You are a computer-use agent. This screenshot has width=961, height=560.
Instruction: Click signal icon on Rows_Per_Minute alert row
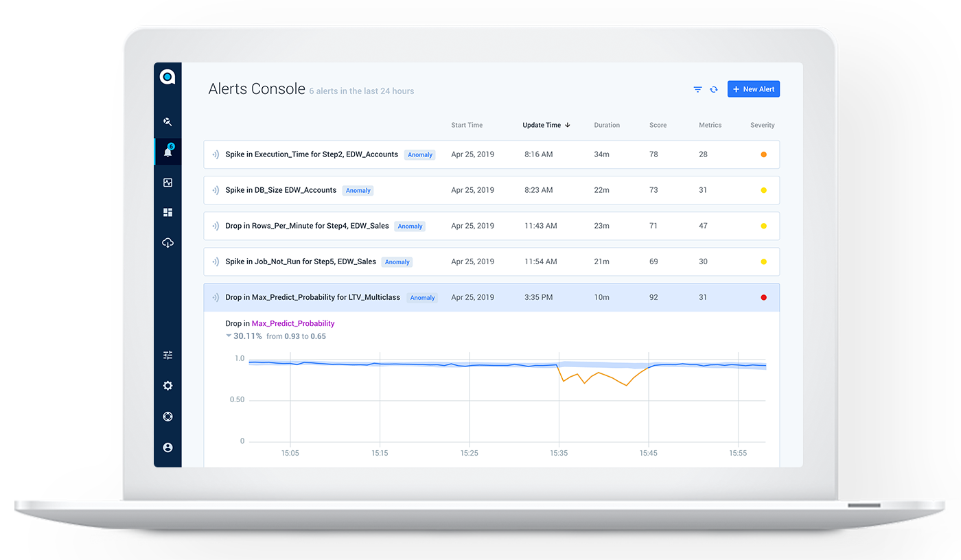pyautogui.click(x=216, y=226)
